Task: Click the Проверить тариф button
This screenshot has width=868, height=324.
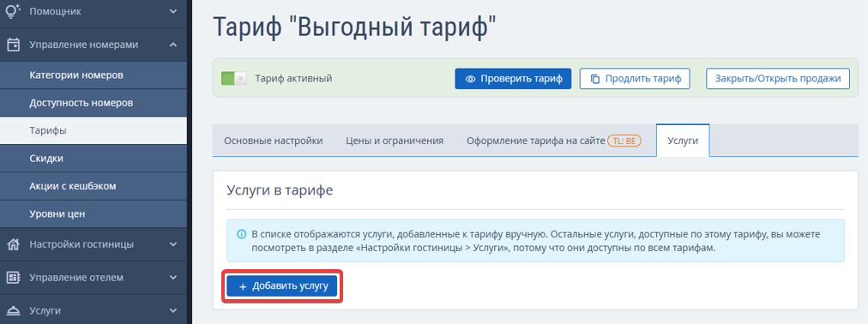Action: click(x=513, y=79)
